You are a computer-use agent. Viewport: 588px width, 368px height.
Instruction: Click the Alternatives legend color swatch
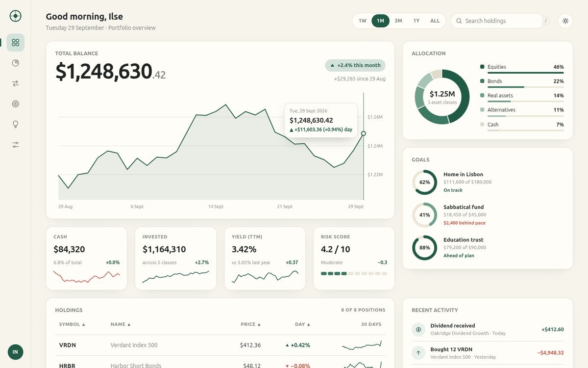[x=482, y=110]
